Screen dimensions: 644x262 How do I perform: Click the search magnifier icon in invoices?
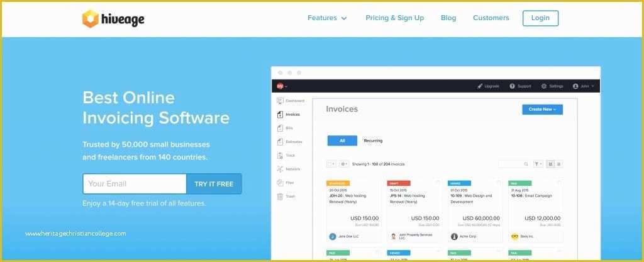point(526,164)
